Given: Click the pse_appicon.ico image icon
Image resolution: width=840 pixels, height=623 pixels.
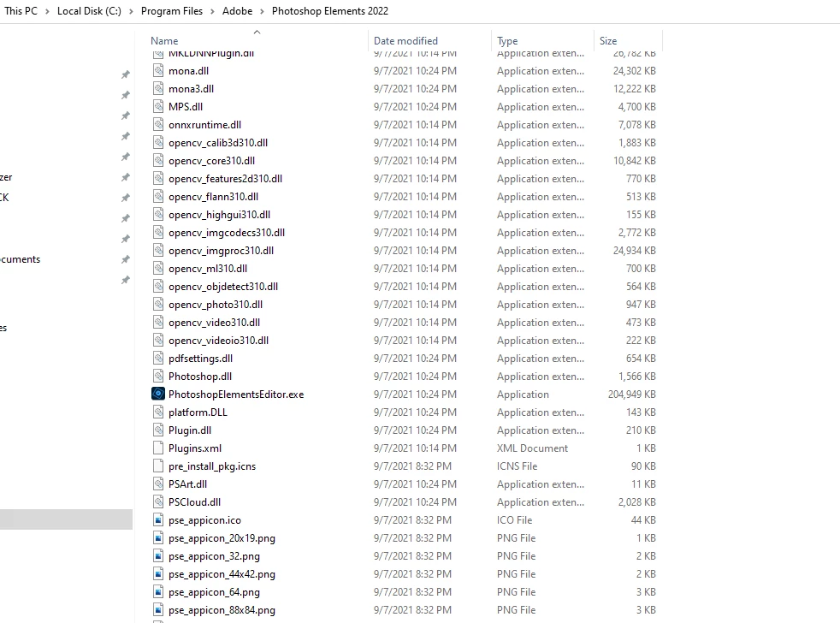Looking at the screenshot, I should click(158, 519).
